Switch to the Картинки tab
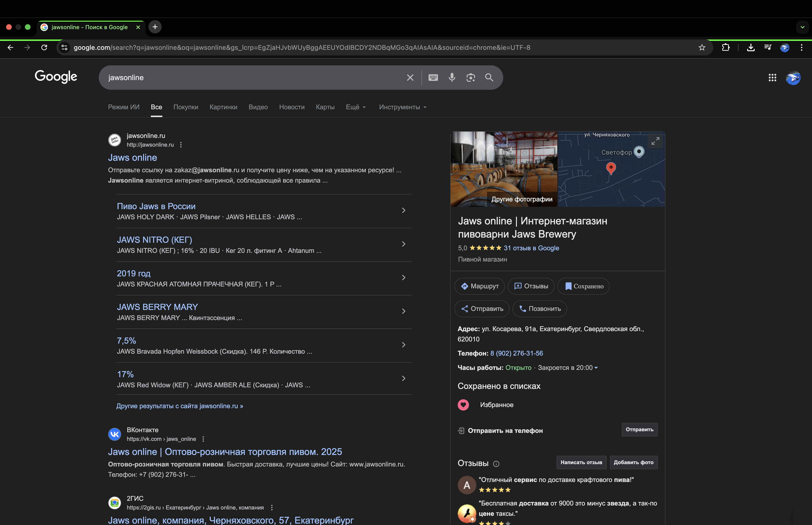This screenshot has height=525, width=812. point(223,107)
